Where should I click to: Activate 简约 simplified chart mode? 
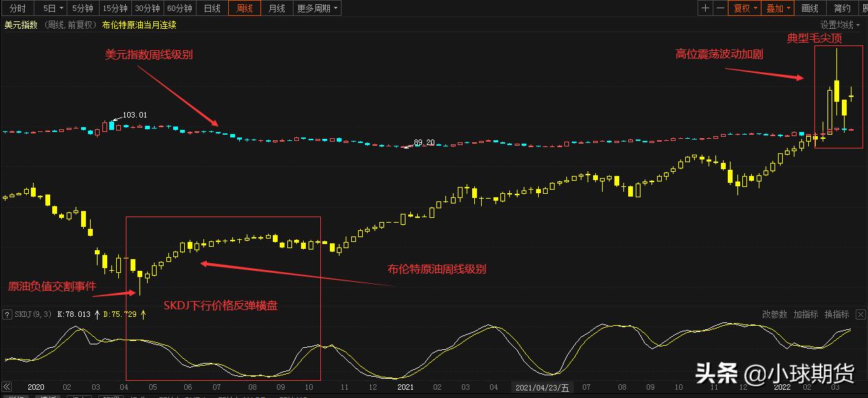843,8
